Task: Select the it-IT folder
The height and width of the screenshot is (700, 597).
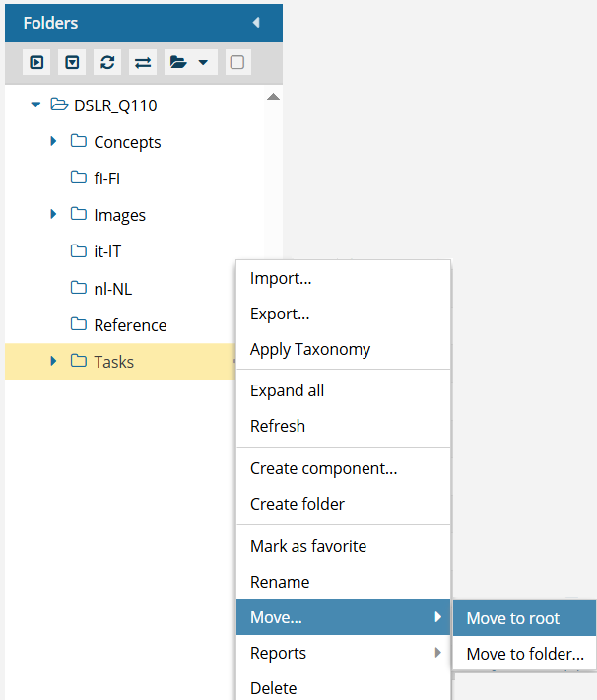Action: click(107, 251)
